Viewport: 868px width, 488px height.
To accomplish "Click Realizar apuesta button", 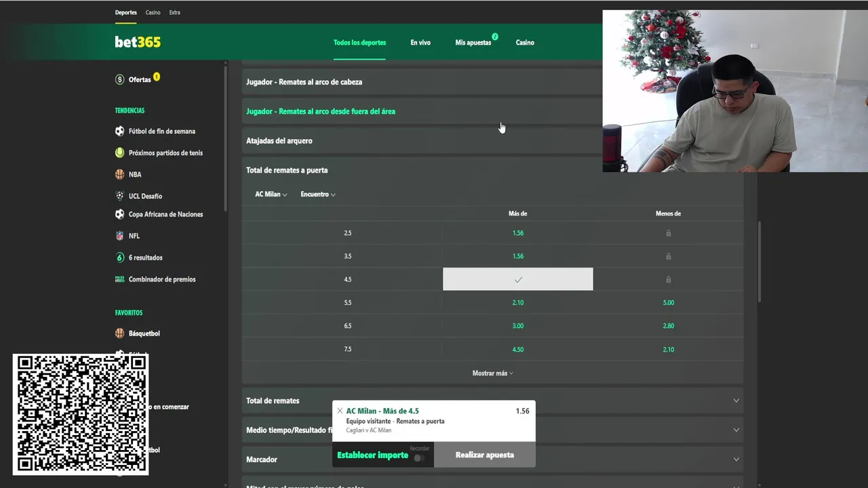I will click(x=485, y=455).
